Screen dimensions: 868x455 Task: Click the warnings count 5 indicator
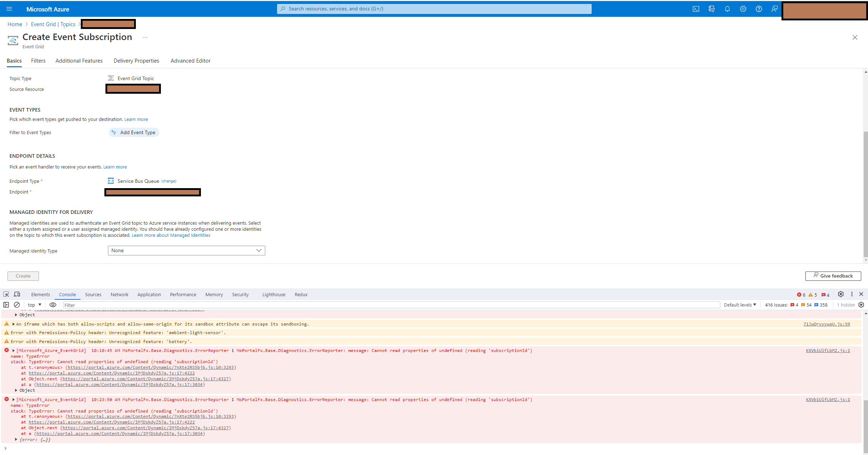click(x=813, y=295)
